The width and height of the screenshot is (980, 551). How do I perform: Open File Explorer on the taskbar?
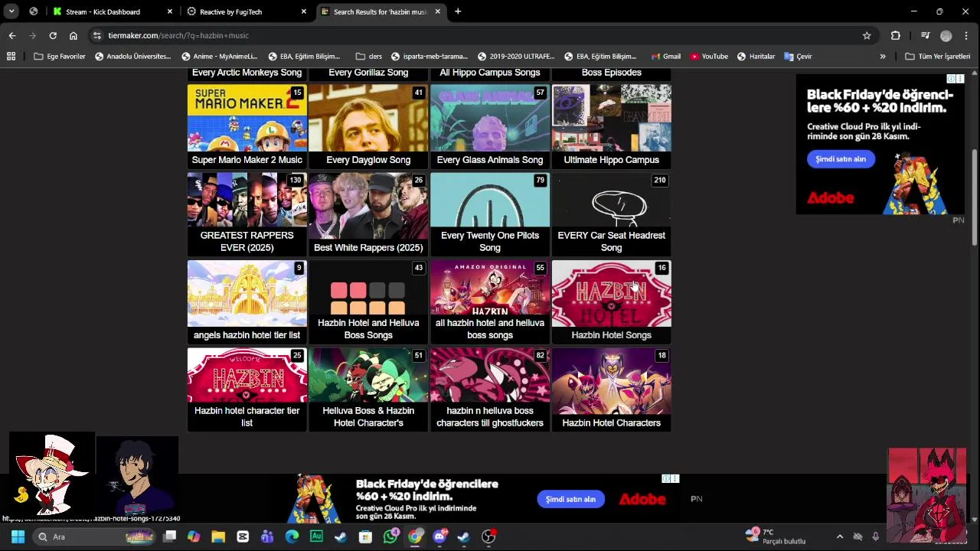tap(218, 536)
